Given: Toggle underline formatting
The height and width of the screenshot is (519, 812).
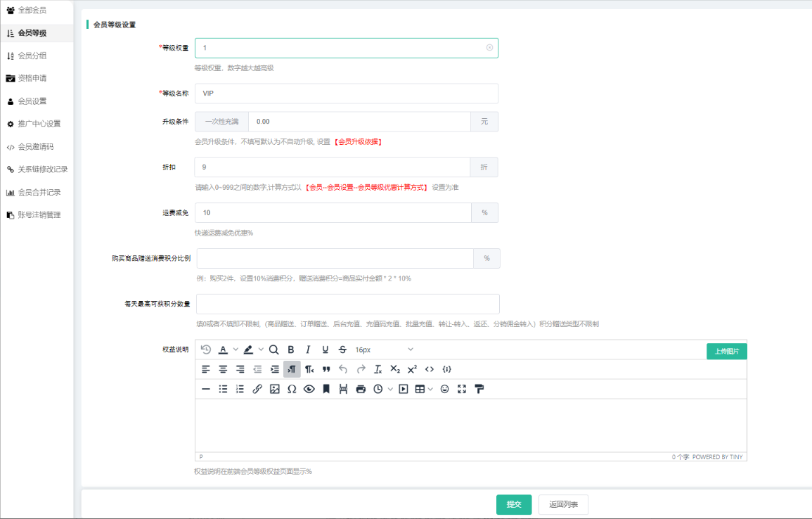Looking at the screenshot, I should click(325, 350).
